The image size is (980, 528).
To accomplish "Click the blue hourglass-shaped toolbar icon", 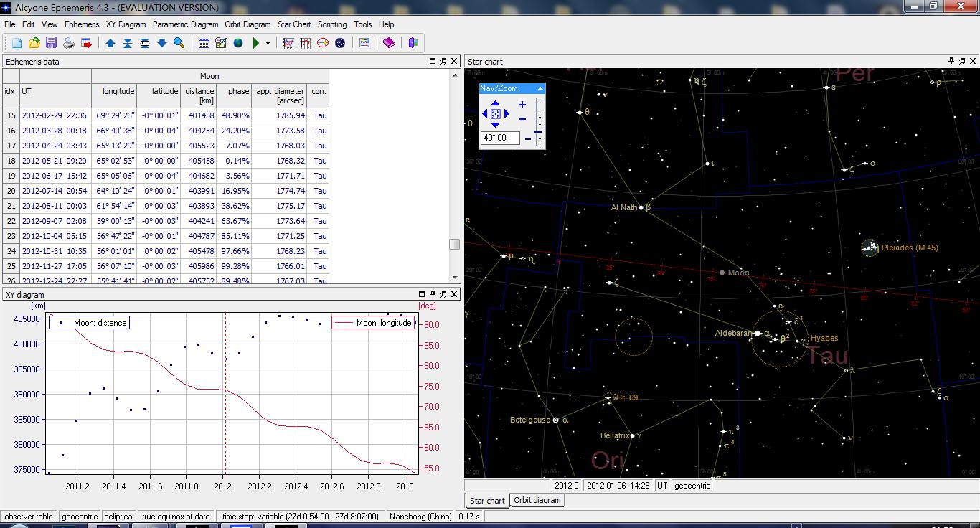I will 127,43.
